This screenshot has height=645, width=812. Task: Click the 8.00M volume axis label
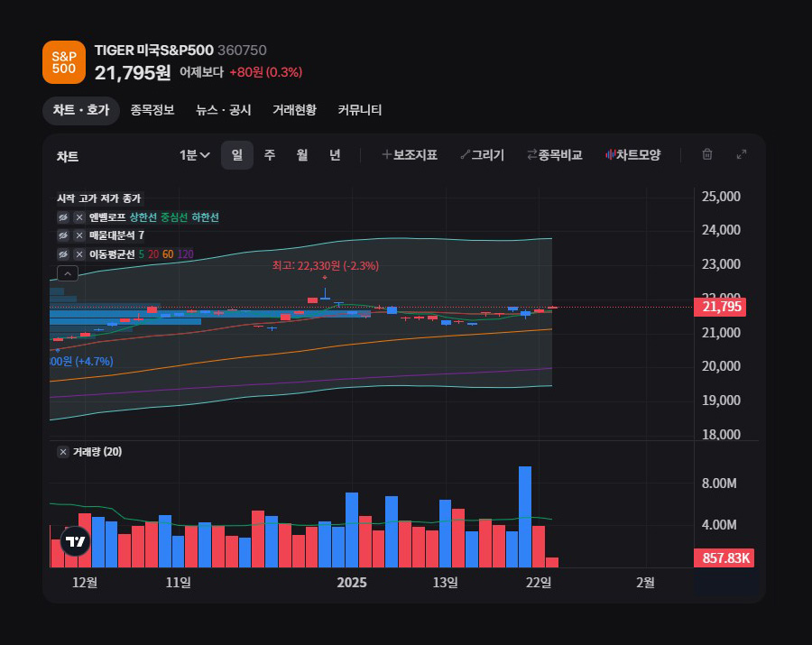pos(719,484)
